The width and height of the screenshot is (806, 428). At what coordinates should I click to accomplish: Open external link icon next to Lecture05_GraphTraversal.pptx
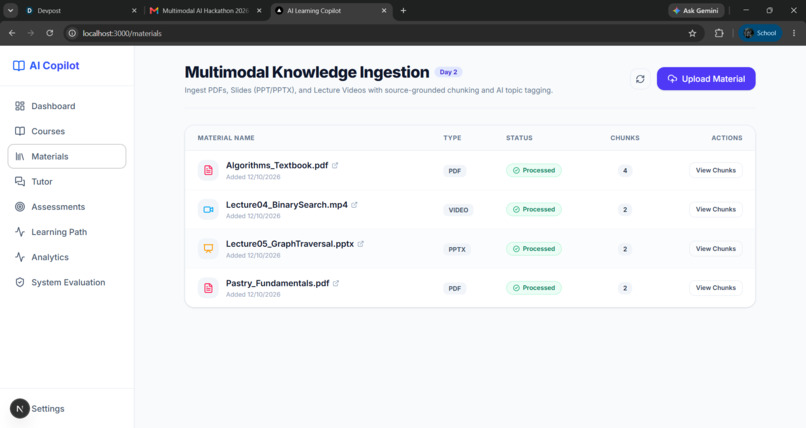[x=360, y=244]
